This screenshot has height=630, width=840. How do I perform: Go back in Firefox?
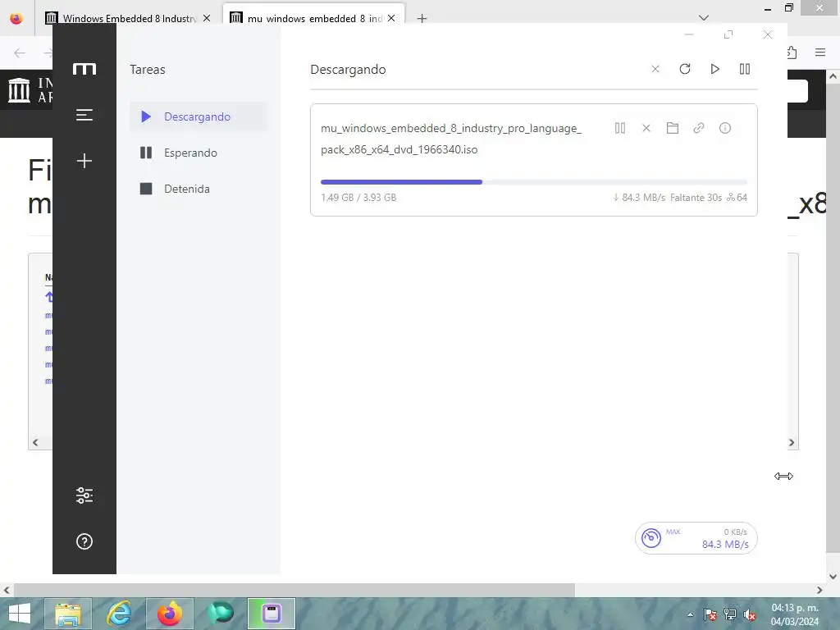pyautogui.click(x=20, y=52)
